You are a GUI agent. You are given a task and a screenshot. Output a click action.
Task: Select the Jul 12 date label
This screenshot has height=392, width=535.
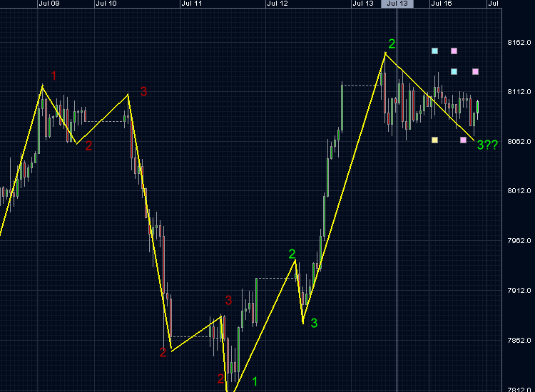tap(277, 4)
